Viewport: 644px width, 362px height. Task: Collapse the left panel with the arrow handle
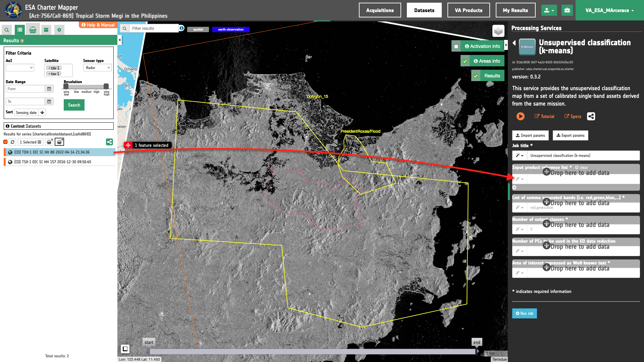(x=120, y=40)
